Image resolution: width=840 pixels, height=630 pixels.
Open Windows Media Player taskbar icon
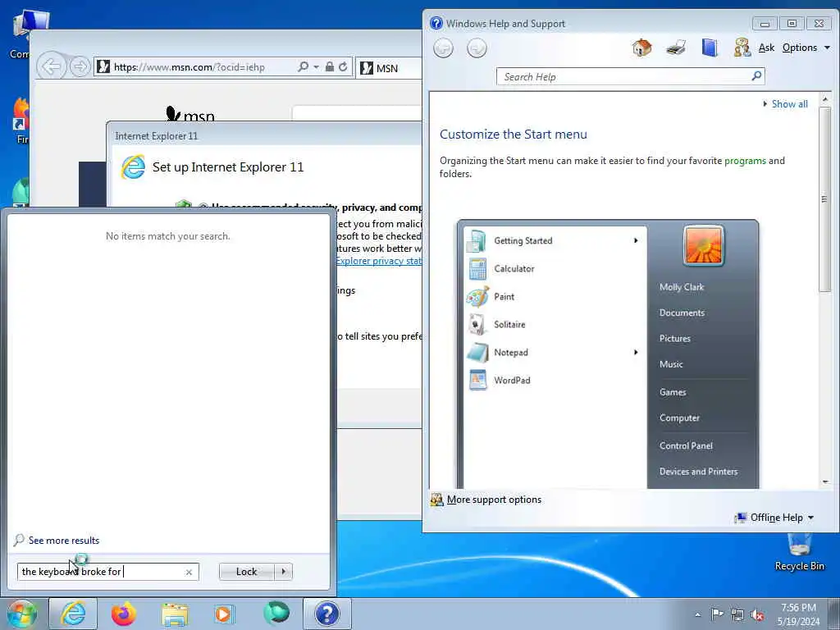point(223,614)
